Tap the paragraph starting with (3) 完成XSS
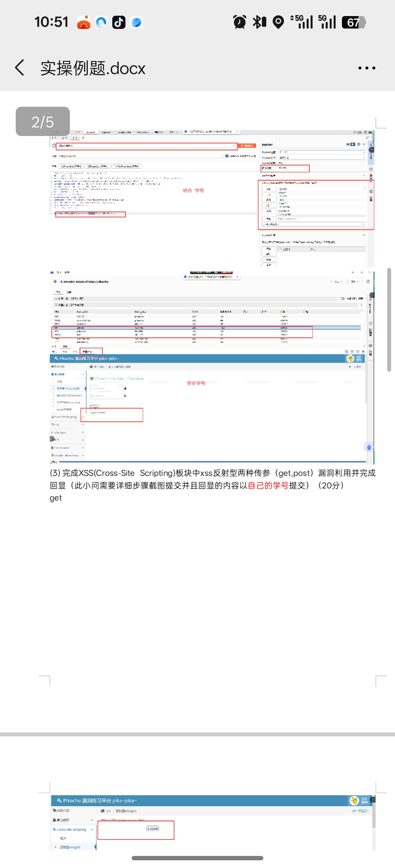This screenshot has height=868, width=395. (x=213, y=479)
